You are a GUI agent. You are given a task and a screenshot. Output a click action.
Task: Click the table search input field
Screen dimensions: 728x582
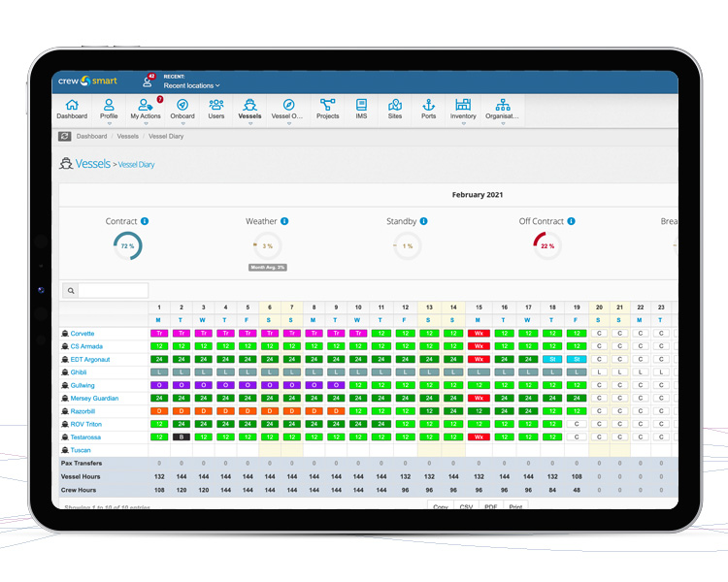click(x=113, y=290)
